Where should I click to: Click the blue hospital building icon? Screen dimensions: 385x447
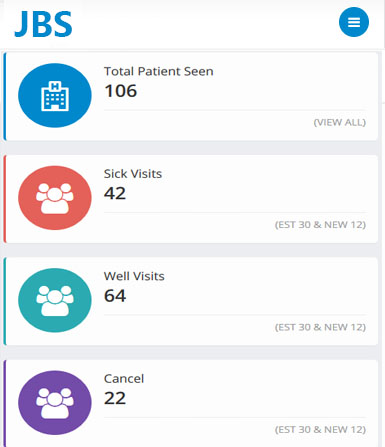click(55, 96)
